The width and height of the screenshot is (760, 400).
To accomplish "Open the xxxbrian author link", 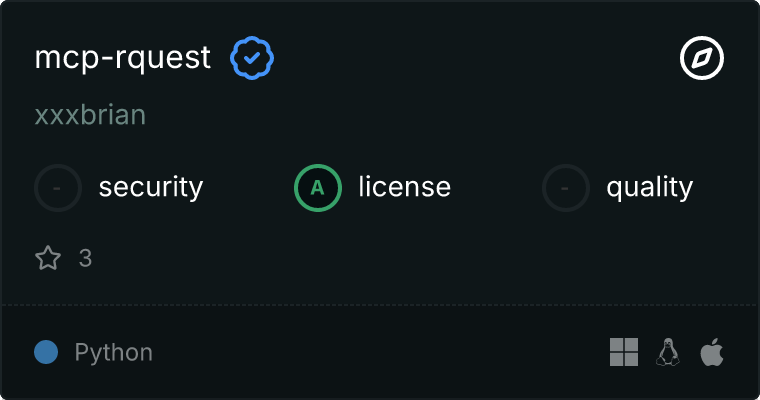I will [90, 114].
